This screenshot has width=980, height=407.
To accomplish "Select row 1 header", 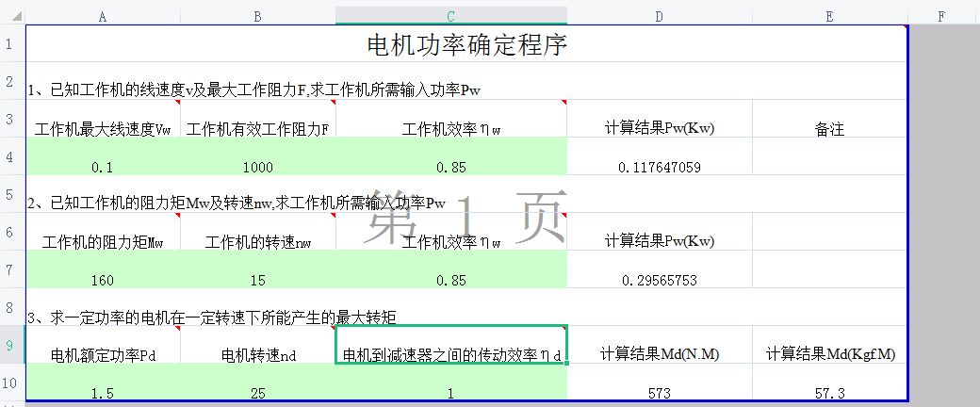I will [12, 43].
